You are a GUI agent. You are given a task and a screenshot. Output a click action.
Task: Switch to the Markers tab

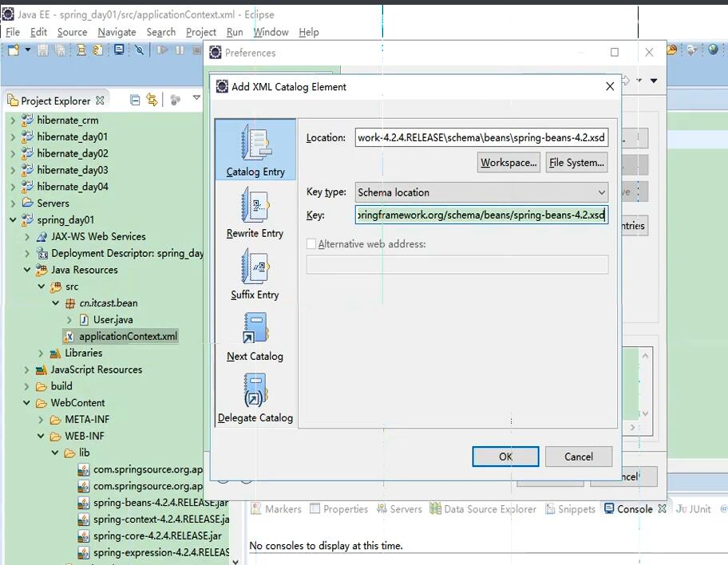coord(277,509)
